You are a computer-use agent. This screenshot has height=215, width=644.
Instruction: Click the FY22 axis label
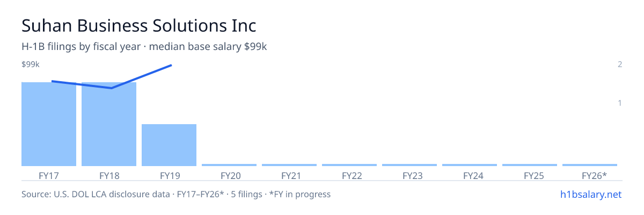pos(349,176)
